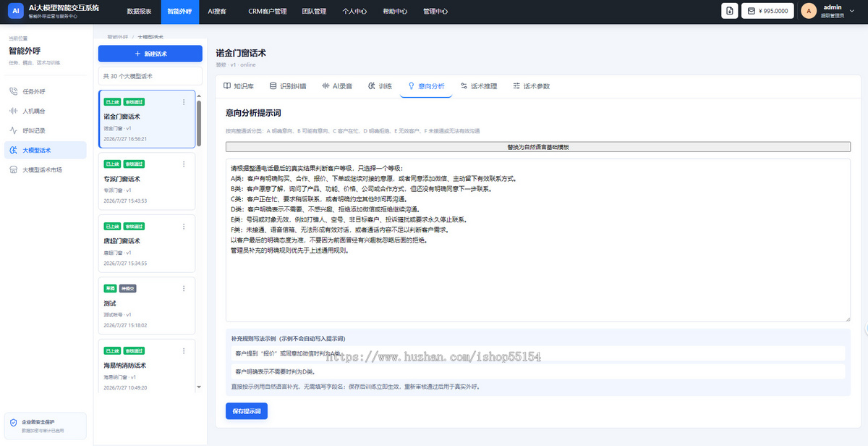Switch to the 训练 tab
This screenshot has width=868, height=446.
380,86
